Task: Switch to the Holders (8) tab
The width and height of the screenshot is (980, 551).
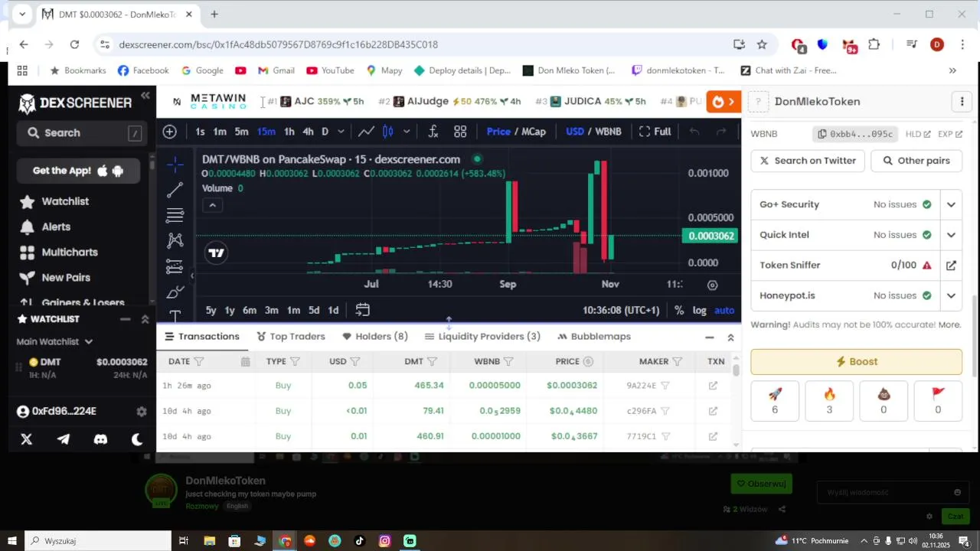Action: [375, 337]
